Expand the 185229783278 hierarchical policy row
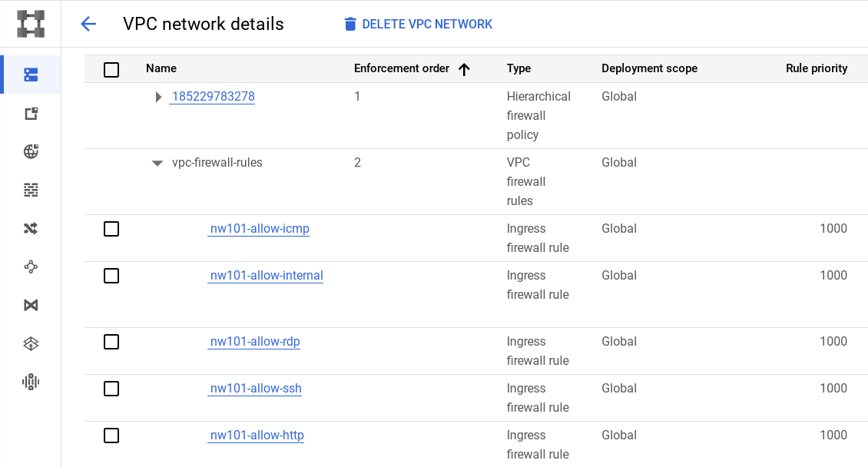Viewport: 868px width, 467px height. tap(157, 97)
